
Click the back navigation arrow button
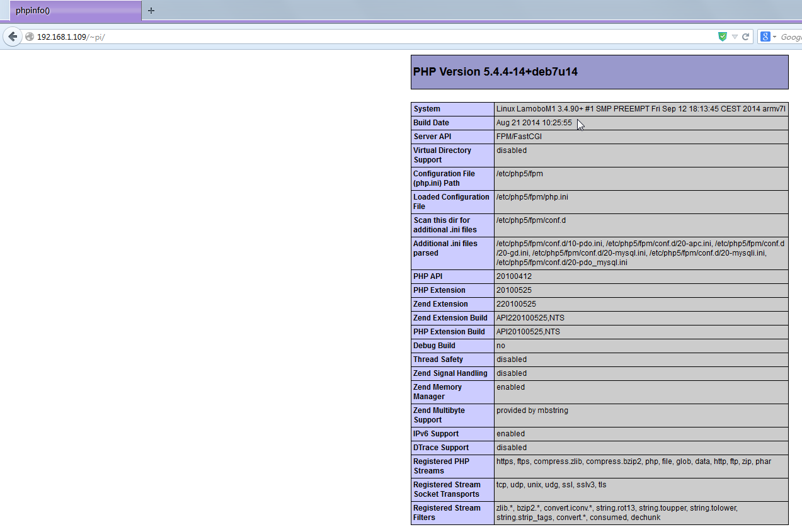13,37
